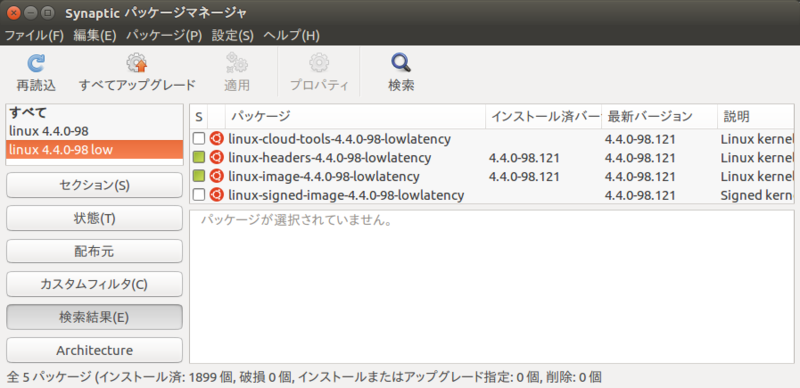
Task: Open the ヘルプ(H) menu
Action: pyautogui.click(x=292, y=36)
